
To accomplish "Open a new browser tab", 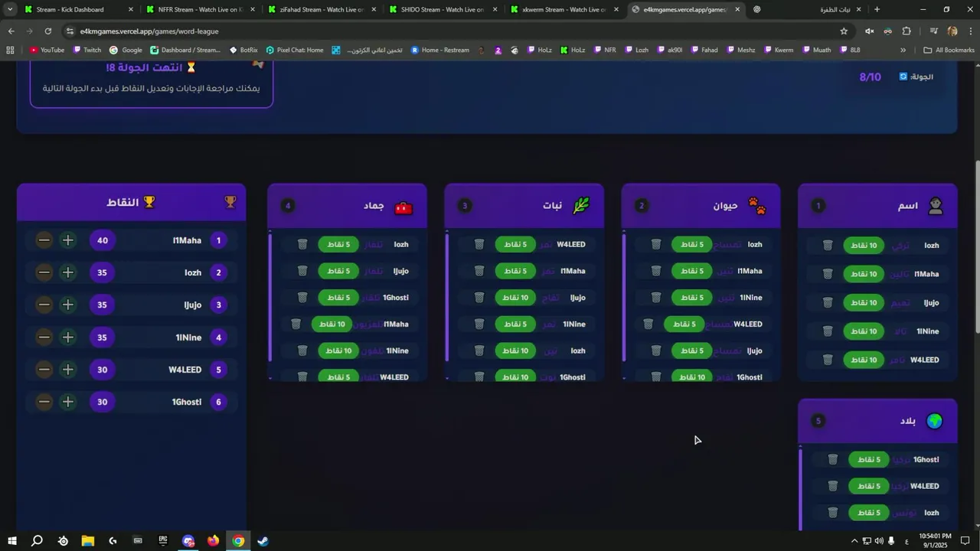I will click(877, 9).
